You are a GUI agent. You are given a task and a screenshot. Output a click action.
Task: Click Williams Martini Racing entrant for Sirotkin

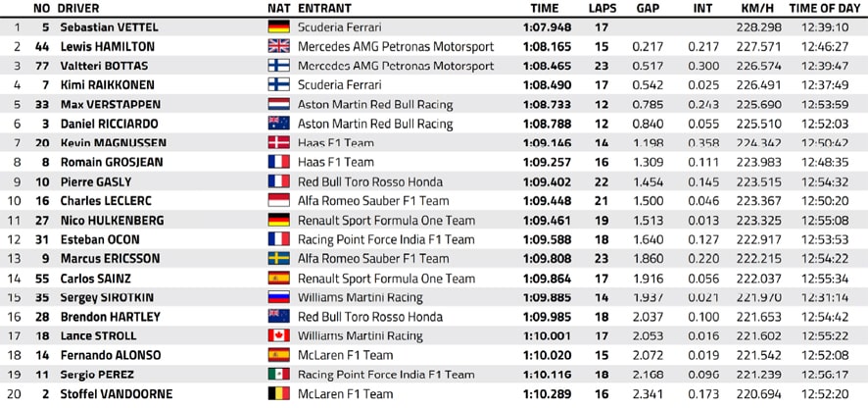360,298
